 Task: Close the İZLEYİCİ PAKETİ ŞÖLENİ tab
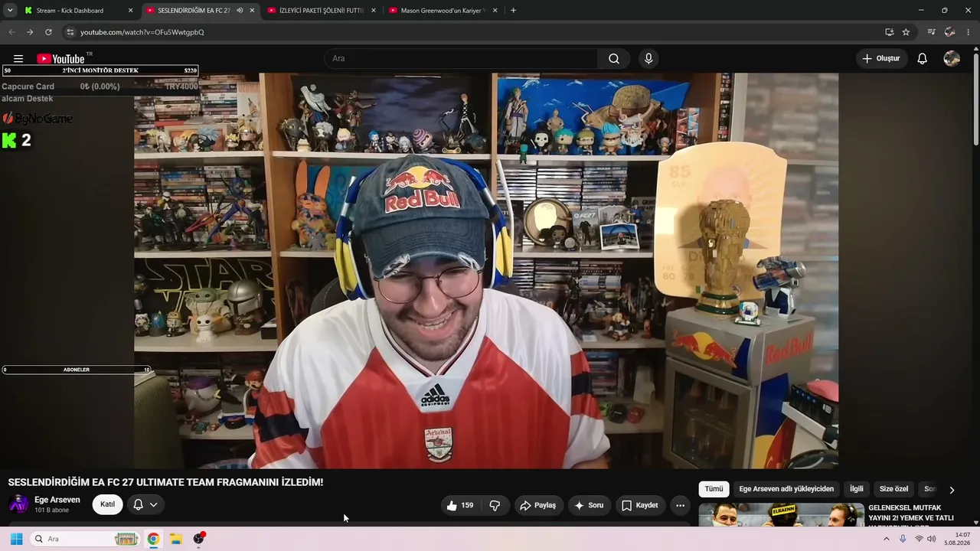pyautogui.click(x=374, y=11)
